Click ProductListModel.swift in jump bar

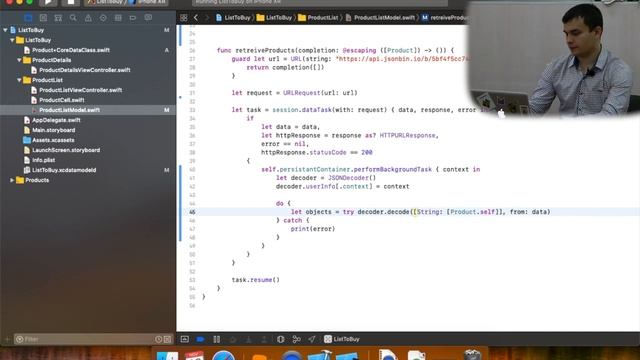380,18
